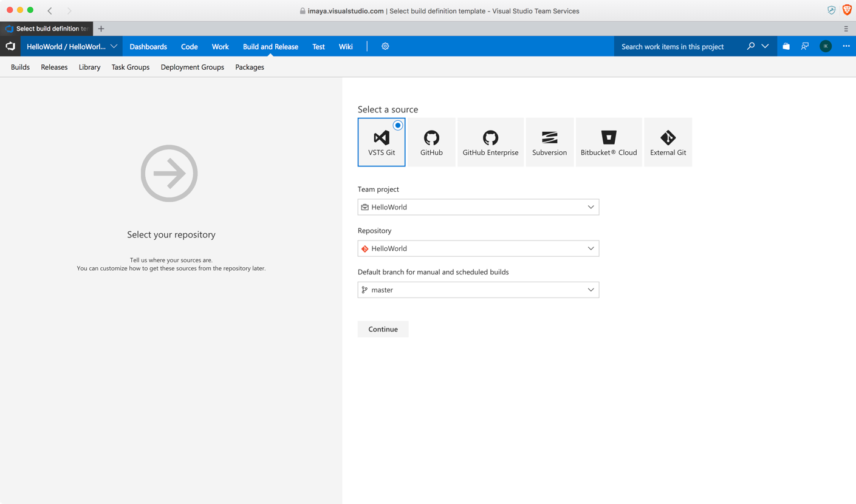Screen dimensions: 856x504
Task: Switch to the Releases tab
Action: click(54, 67)
